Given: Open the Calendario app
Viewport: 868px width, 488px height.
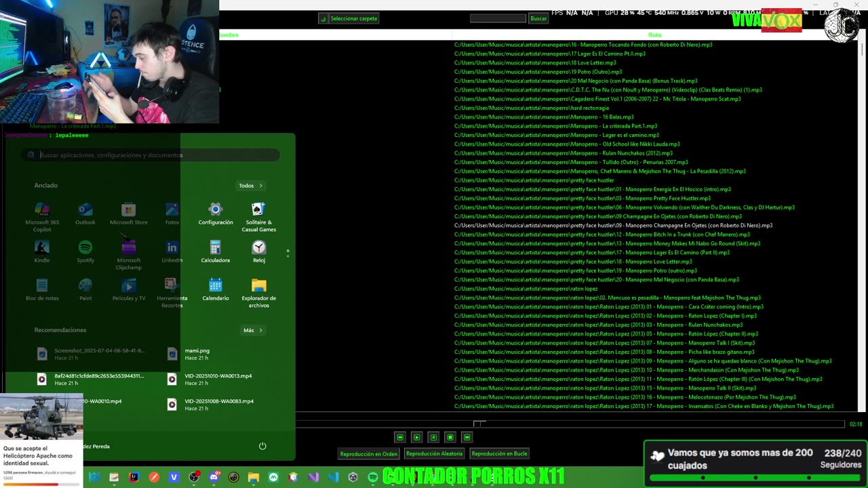Looking at the screenshot, I should [x=216, y=289].
